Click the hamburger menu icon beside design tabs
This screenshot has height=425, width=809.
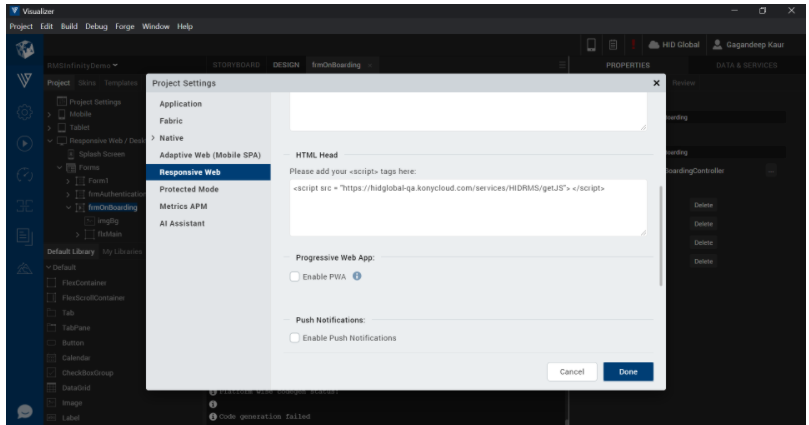coord(562,65)
